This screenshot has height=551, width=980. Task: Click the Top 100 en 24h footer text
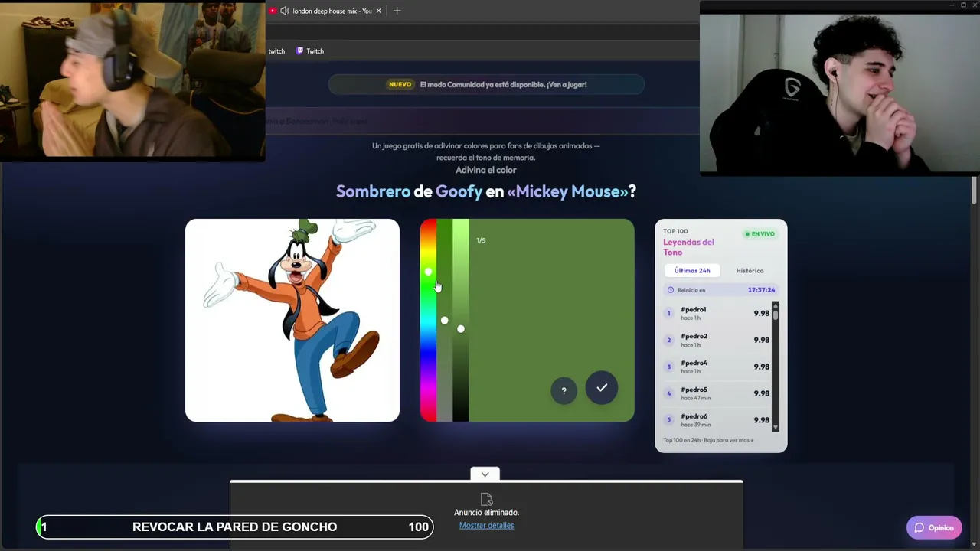click(708, 440)
